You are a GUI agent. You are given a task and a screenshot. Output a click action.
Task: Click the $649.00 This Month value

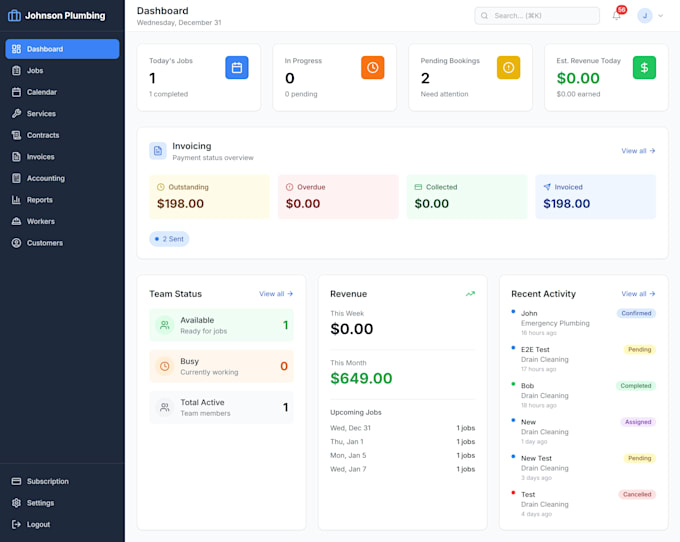[x=361, y=379]
